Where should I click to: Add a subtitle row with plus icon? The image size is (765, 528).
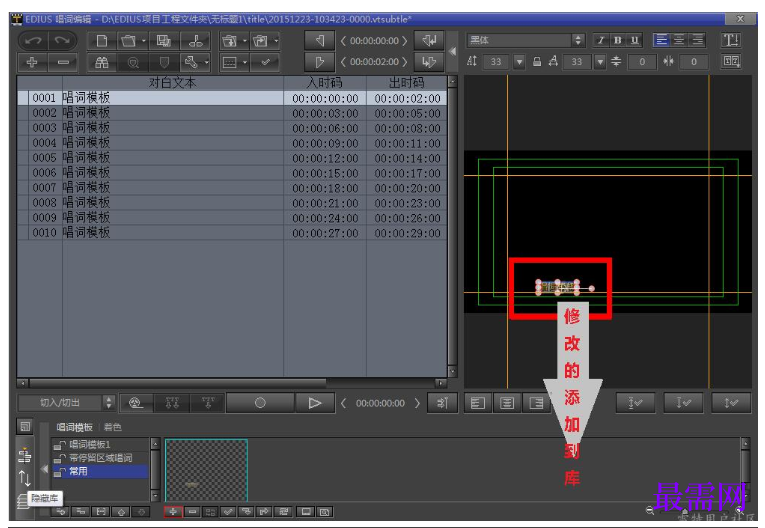point(33,62)
